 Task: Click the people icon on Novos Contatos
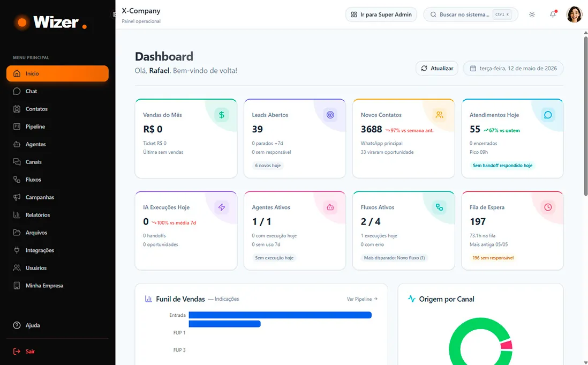pyautogui.click(x=439, y=115)
